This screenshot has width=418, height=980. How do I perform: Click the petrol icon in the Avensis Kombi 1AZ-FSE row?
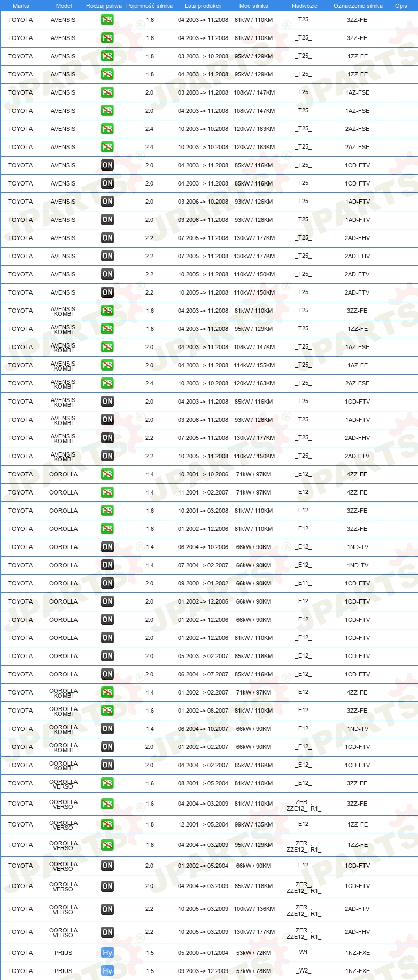tap(107, 347)
